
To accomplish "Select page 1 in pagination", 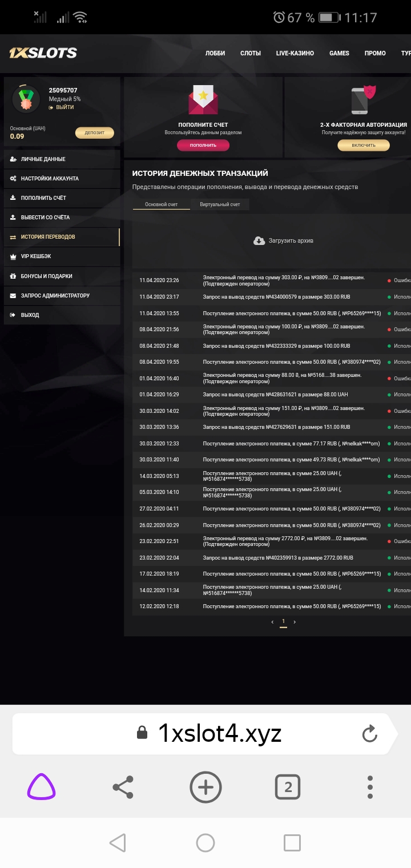I will click(x=283, y=622).
